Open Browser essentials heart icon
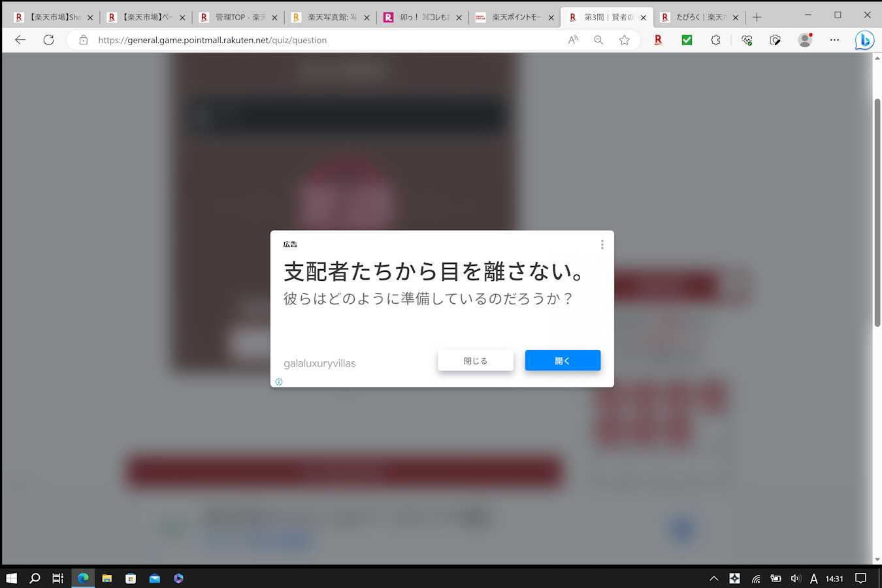The image size is (882, 588). click(747, 40)
